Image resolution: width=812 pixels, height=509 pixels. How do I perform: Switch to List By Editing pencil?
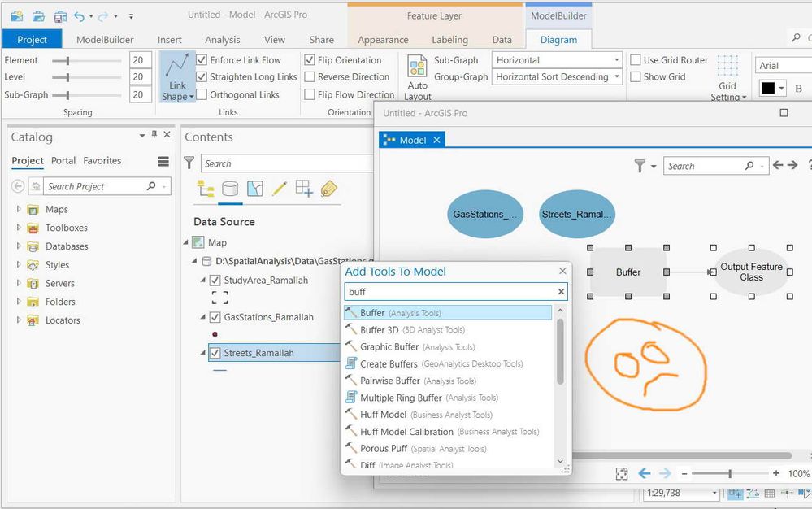click(280, 189)
